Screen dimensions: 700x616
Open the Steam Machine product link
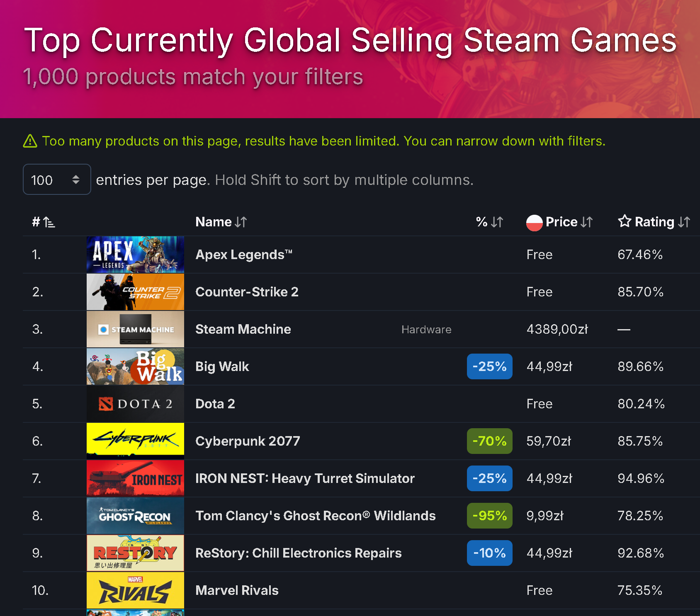coord(243,329)
